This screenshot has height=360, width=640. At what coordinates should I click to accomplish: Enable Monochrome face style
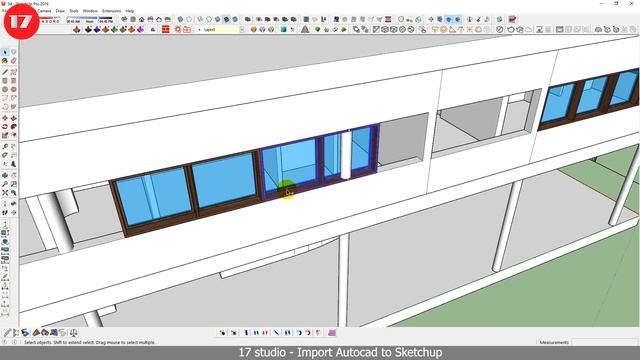point(235,19)
